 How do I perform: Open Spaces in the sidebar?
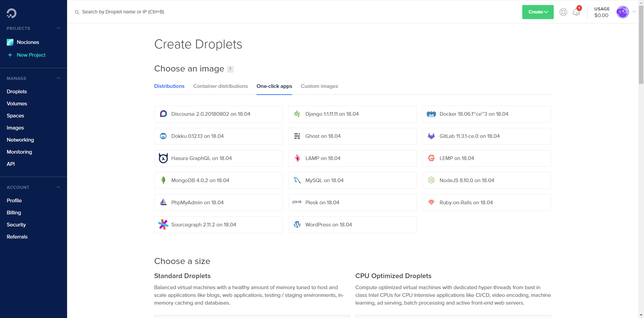(15, 116)
